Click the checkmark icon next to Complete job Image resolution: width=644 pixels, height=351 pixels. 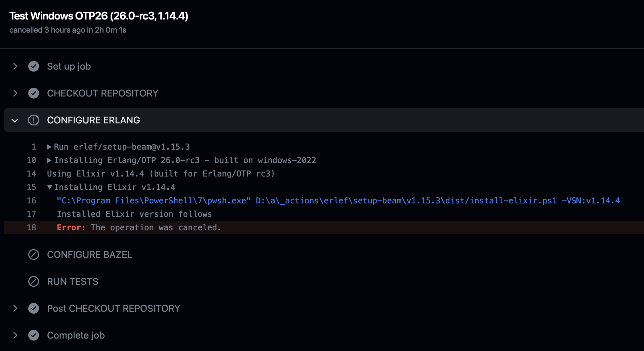tap(34, 335)
